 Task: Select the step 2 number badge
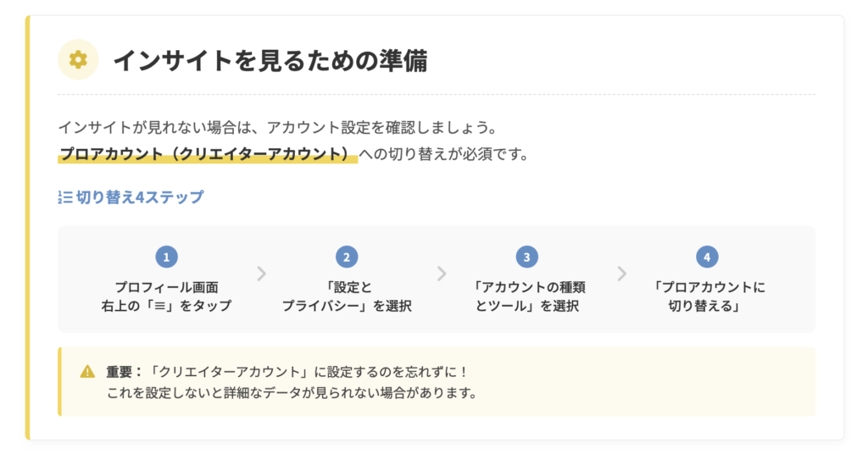(346, 257)
